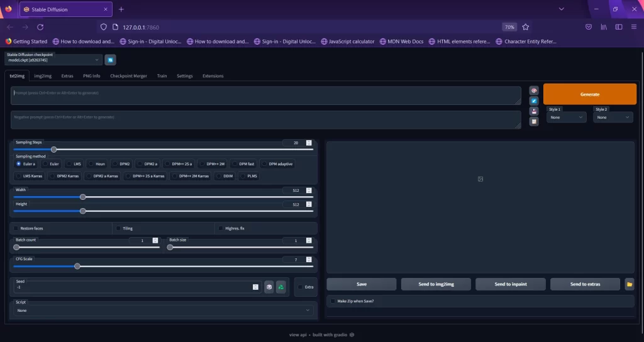Click the blue arrow icon under the palette
The height and width of the screenshot is (342, 644).
tap(533, 101)
